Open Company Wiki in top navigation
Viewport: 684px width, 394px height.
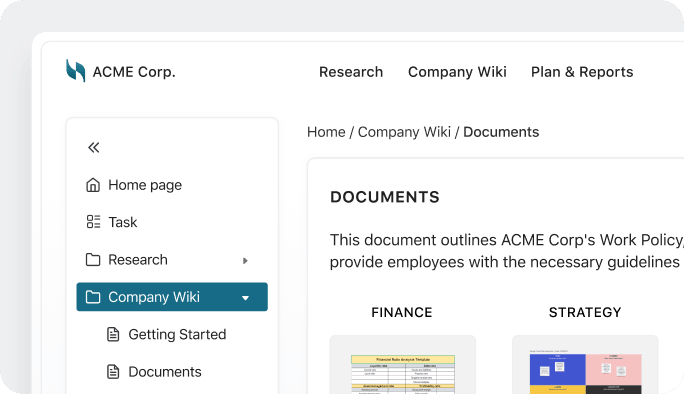tap(457, 72)
